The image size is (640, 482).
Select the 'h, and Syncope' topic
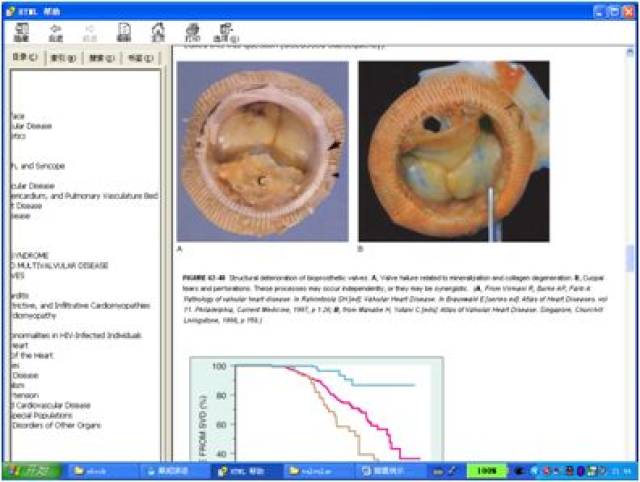tap(38, 166)
